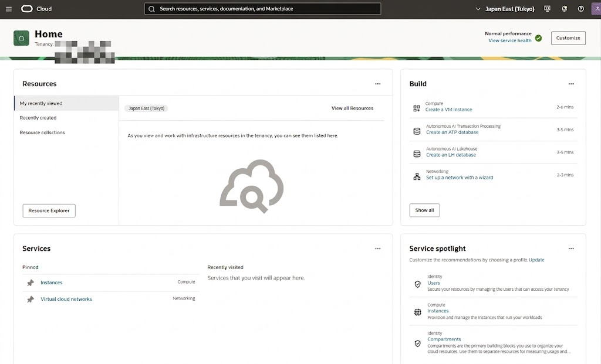The width and height of the screenshot is (601, 364).
Task: Open the user profile avatar
Action: coord(596,9)
